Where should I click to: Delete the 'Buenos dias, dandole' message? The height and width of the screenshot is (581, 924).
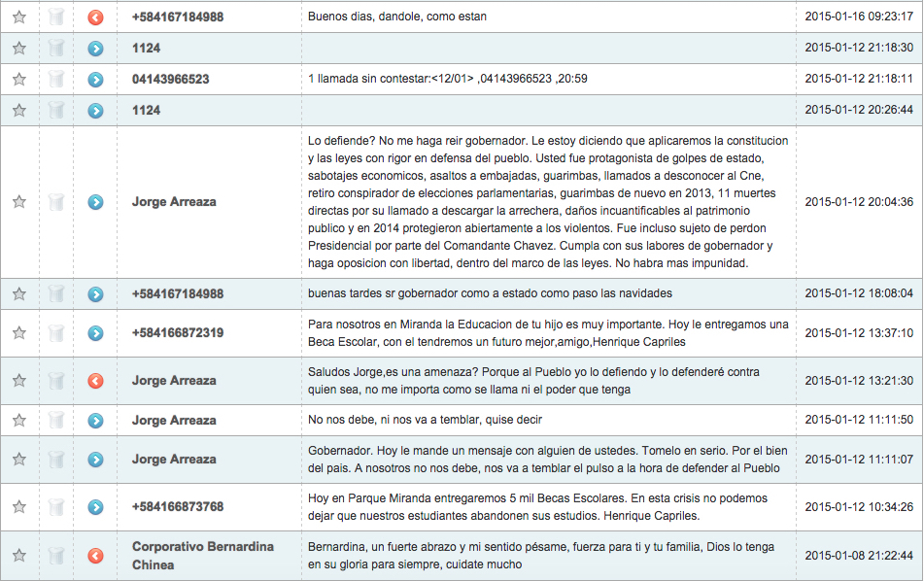[x=56, y=17]
